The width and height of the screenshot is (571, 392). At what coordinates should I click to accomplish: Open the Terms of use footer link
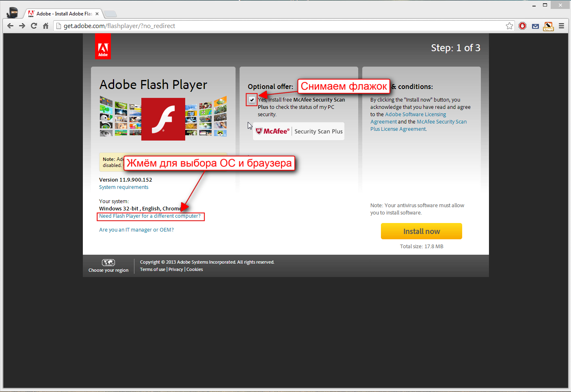pyautogui.click(x=153, y=269)
